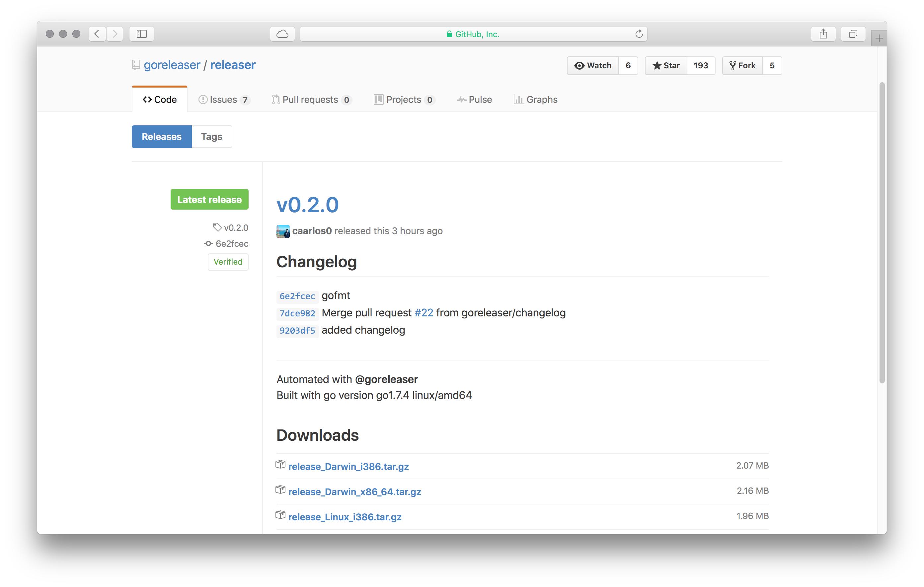The image size is (924, 587).
Task: Open commit 7dce982 link
Action: pos(297,313)
